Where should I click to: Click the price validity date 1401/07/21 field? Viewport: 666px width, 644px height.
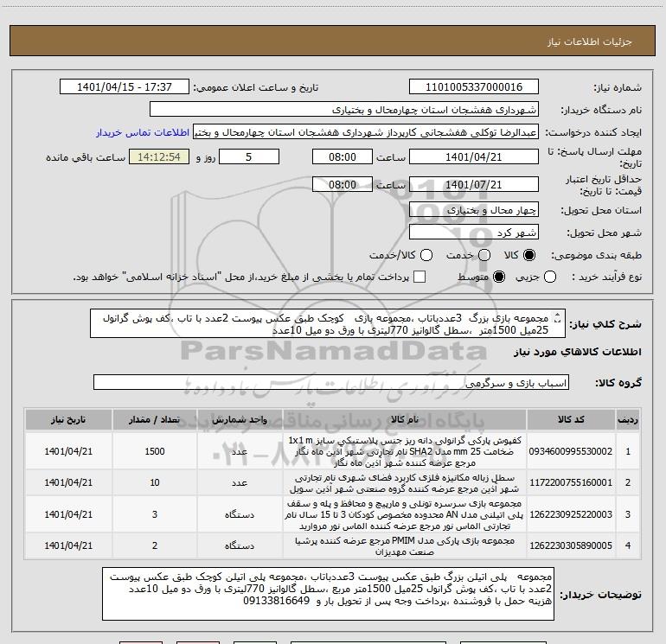[474, 184]
